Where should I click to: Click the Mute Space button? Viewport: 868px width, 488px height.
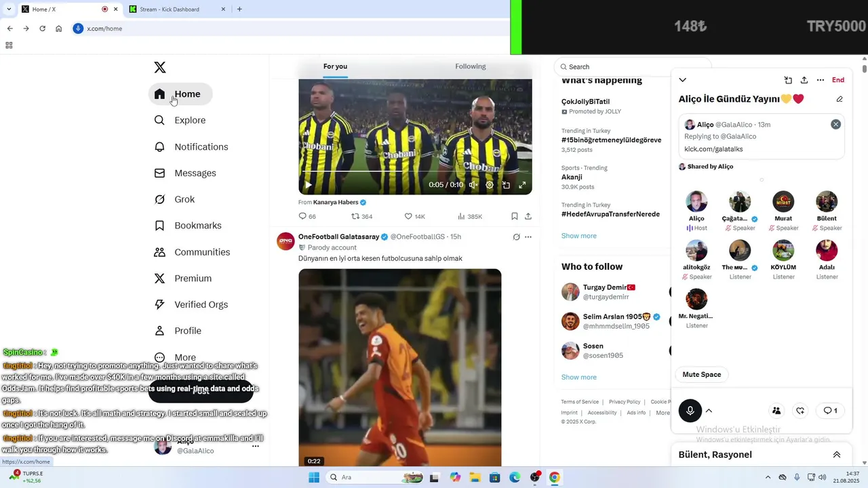pyautogui.click(x=702, y=374)
